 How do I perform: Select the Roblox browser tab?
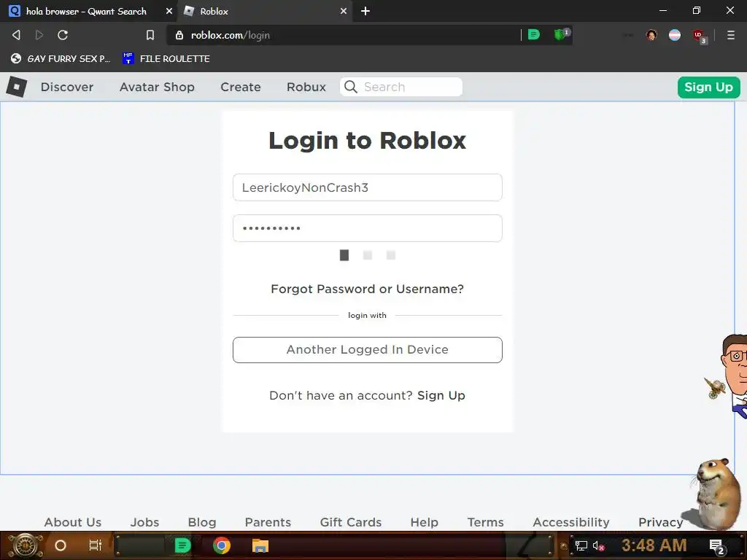click(x=264, y=11)
